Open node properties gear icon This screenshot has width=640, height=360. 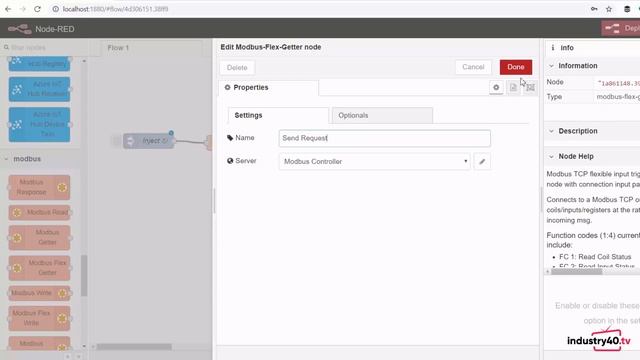pyautogui.click(x=496, y=87)
